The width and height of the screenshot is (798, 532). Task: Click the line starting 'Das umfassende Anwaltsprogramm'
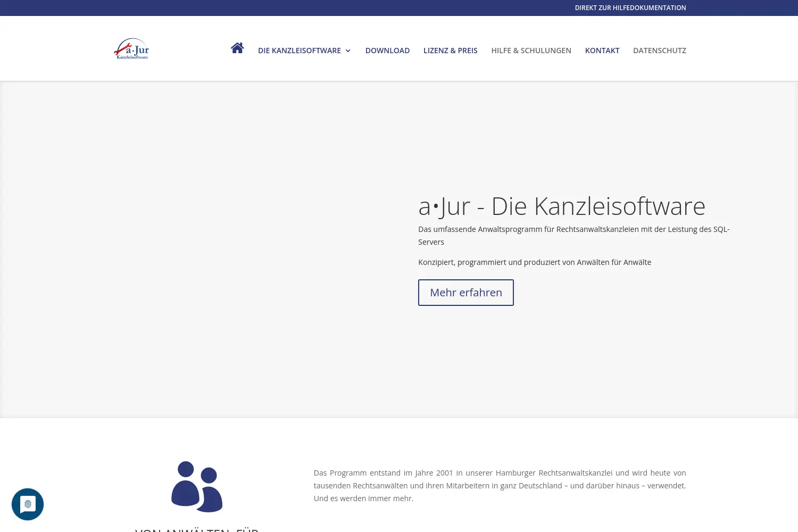coord(574,236)
